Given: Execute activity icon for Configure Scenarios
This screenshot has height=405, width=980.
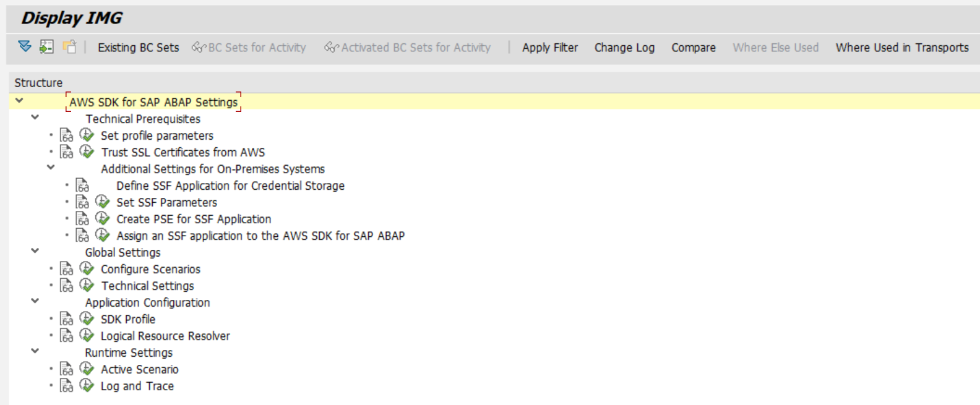Looking at the screenshot, I should (x=87, y=268).
